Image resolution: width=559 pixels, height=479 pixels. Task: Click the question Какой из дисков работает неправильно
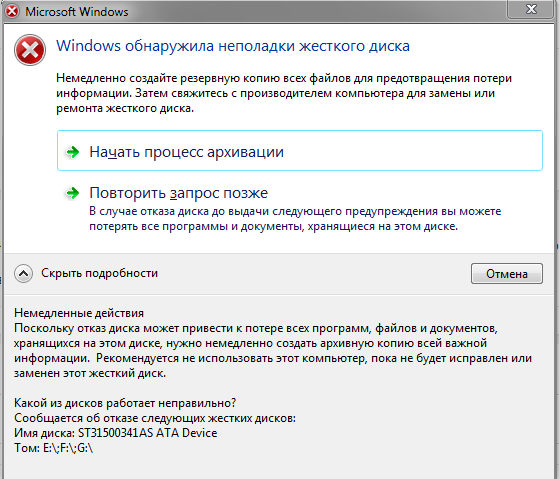tap(125, 403)
